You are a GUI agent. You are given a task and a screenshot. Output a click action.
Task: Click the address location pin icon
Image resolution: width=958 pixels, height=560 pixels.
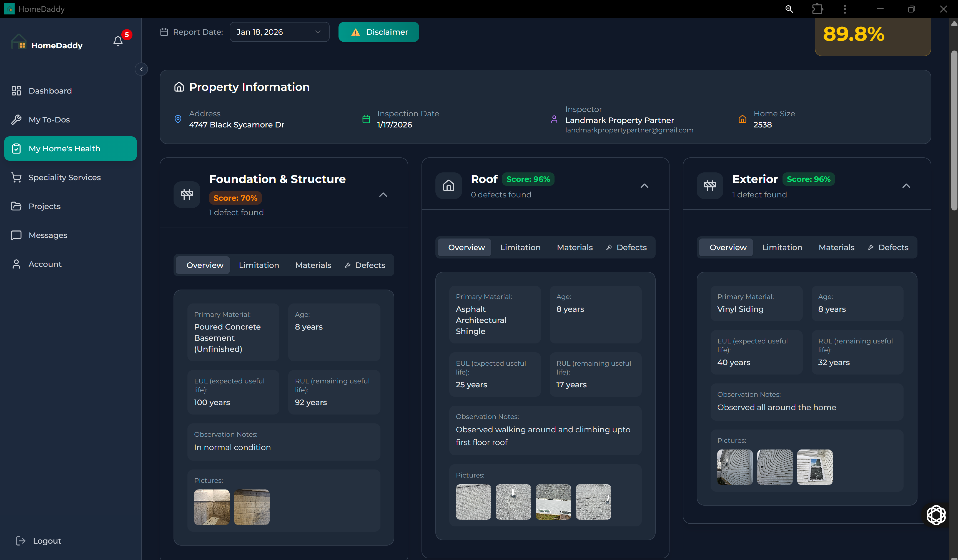[177, 119]
